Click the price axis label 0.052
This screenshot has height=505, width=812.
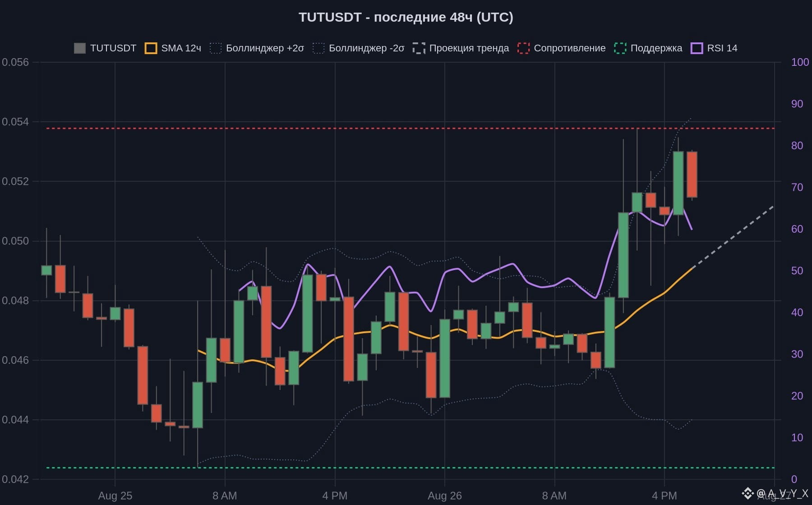coord(15,181)
